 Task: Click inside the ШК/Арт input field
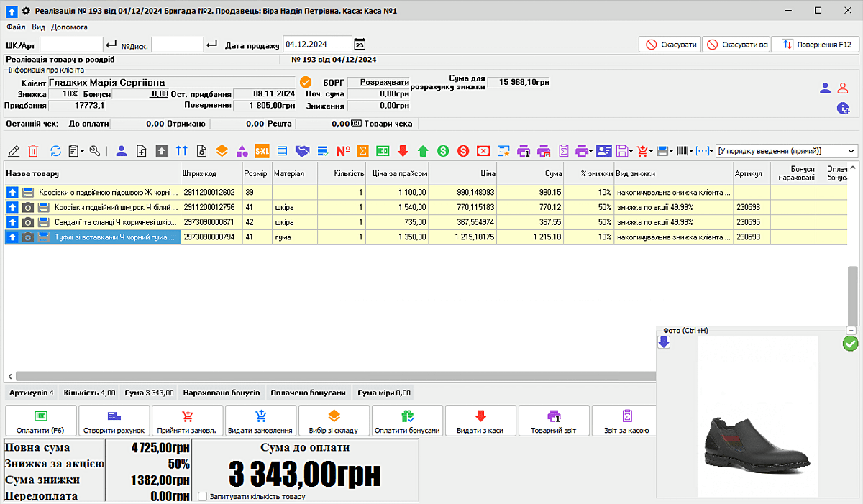70,44
